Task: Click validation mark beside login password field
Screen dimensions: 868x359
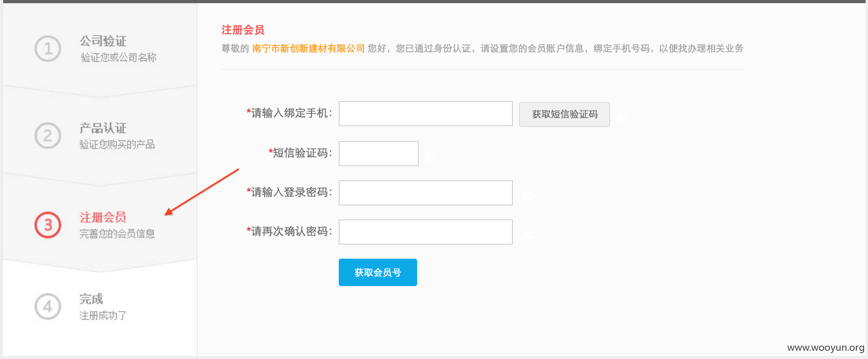Action: (528, 195)
